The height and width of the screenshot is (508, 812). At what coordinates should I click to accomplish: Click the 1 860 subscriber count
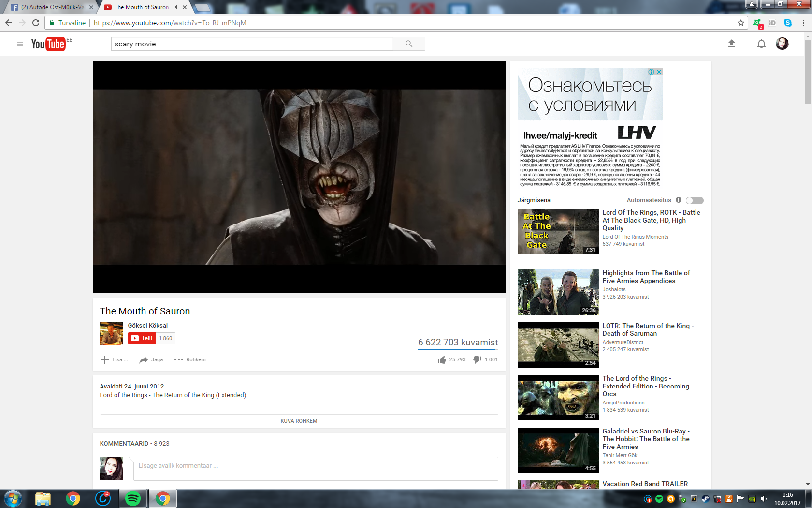click(165, 338)
